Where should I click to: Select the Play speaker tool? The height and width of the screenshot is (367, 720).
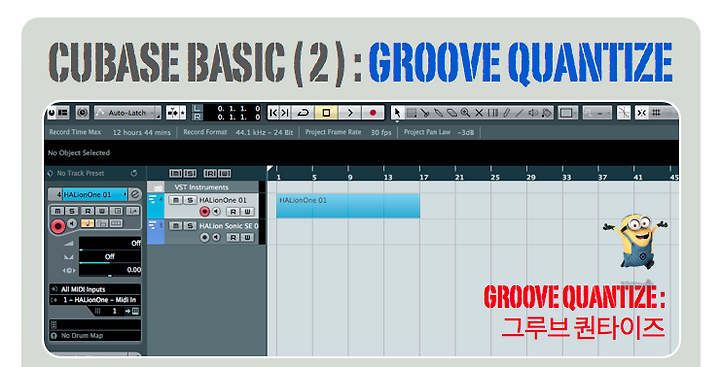(x=533, y=113)
